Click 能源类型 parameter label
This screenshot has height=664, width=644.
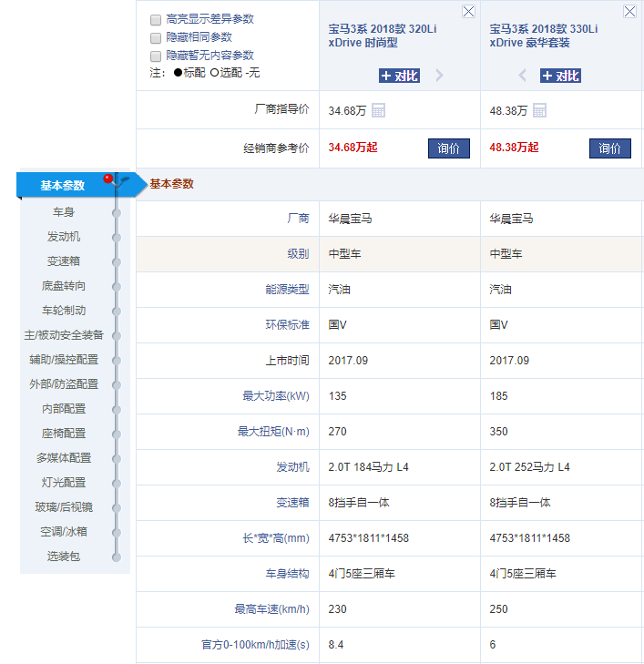(287, 290)
